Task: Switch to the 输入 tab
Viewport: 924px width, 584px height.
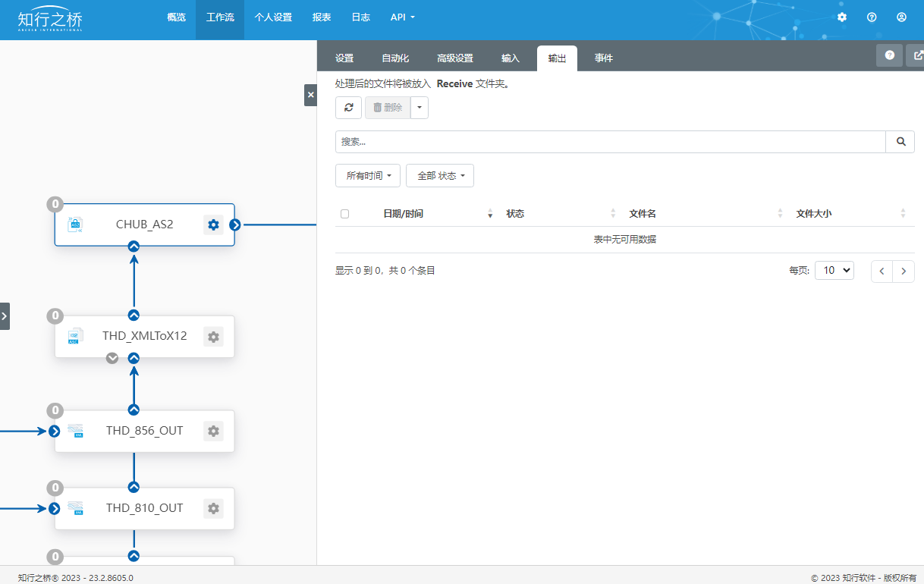Action: point(511,58)
